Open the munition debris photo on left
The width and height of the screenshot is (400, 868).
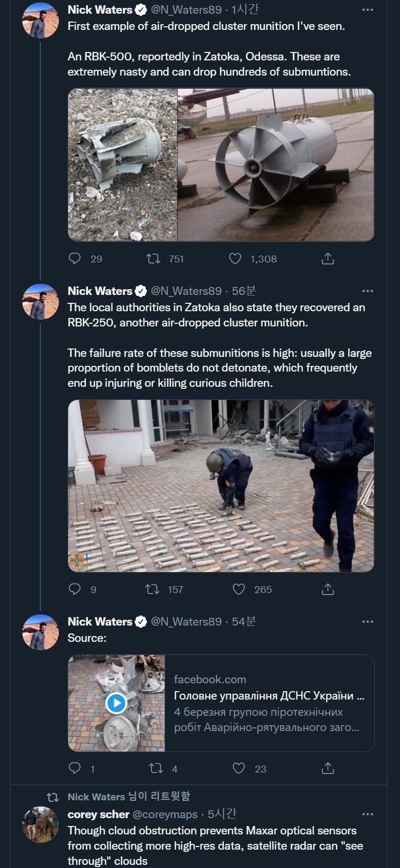pyautogui.click(x=123, y=165)
